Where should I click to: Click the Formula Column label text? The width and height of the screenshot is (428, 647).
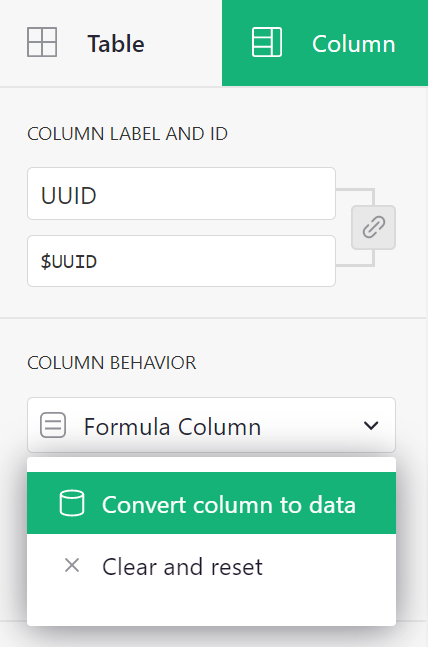click(x=173, y=426)
